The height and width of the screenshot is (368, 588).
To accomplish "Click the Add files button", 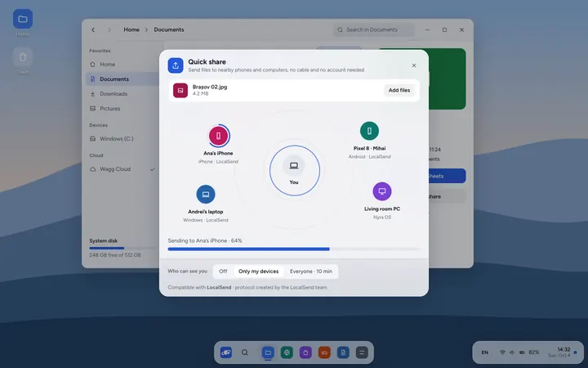I will point(399,90).
